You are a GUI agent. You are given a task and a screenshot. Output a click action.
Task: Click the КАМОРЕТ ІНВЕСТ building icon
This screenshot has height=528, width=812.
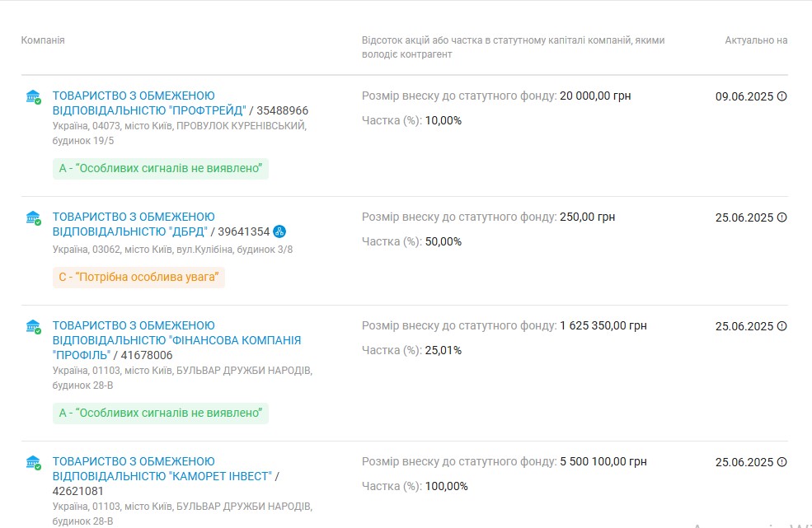pyautogui.click(x=33, y=463)
